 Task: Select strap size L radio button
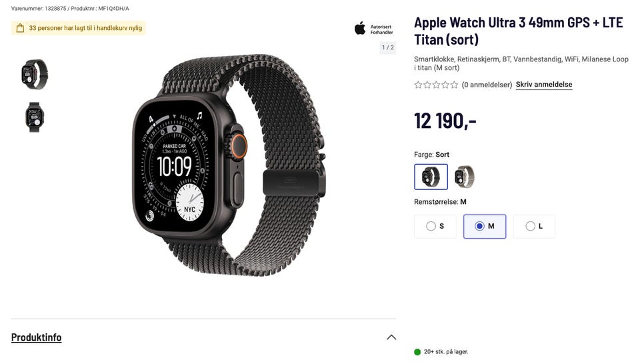(x=534, y=226)
